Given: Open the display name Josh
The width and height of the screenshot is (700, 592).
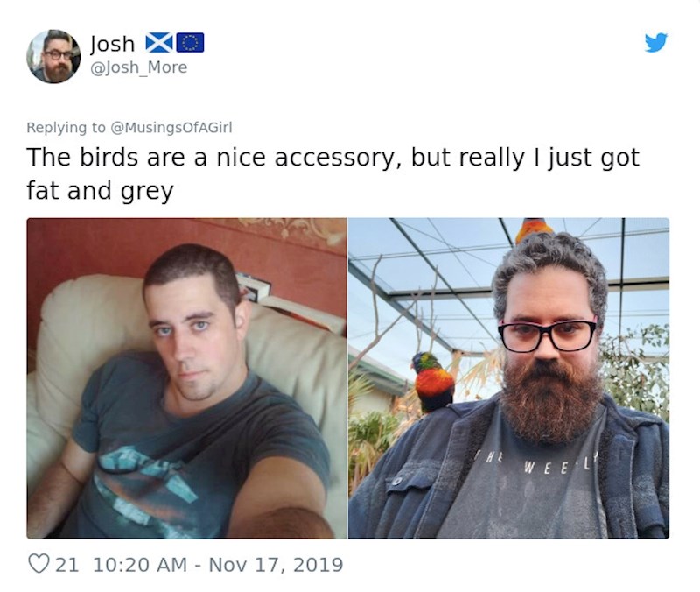Looking at the screenshot, I should point(113,44).
